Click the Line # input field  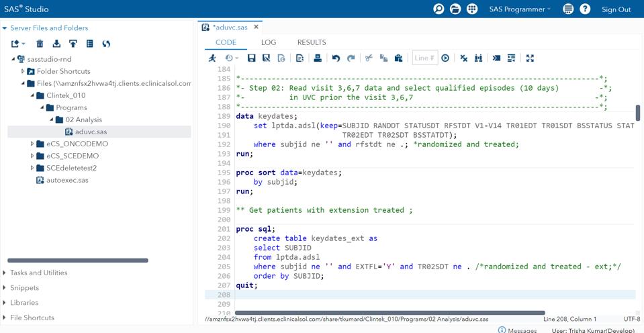pyautogui.click(x=425, y=58)
